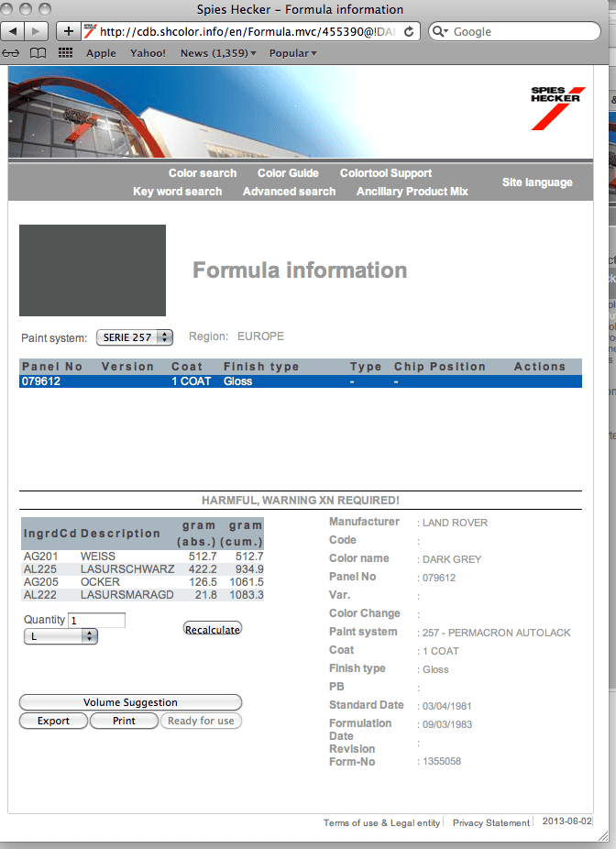
Task: Open Privacy Statement link
Action: coord(491,823)
